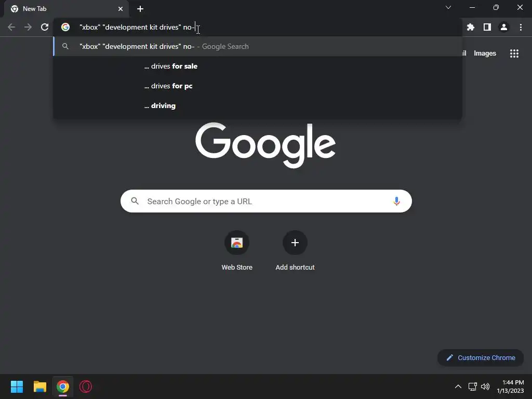Screen dimensions: 532x399
Task: Open a new tab with the plus icon
Action: click(140, 9)
